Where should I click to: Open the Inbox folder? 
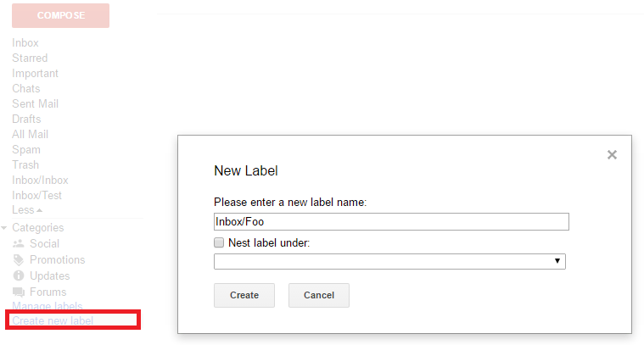point(25,43)
